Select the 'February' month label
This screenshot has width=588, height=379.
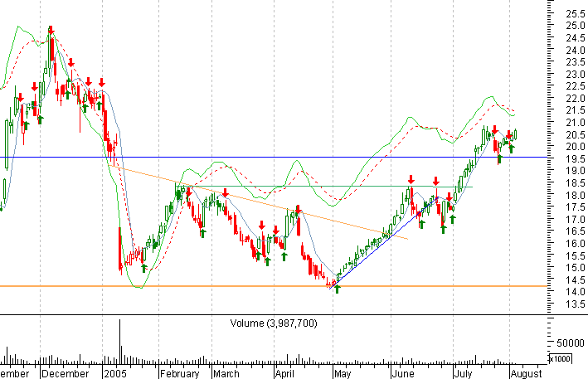tap(180, 374)
